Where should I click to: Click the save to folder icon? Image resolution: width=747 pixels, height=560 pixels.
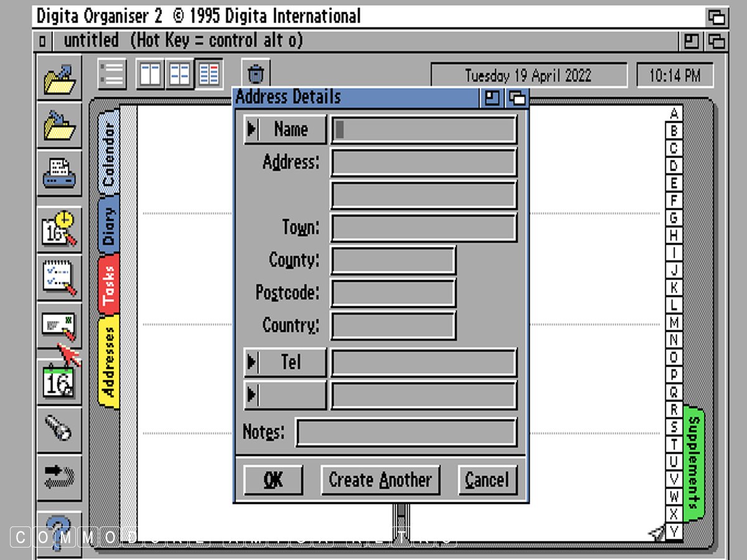pos(59,125)
